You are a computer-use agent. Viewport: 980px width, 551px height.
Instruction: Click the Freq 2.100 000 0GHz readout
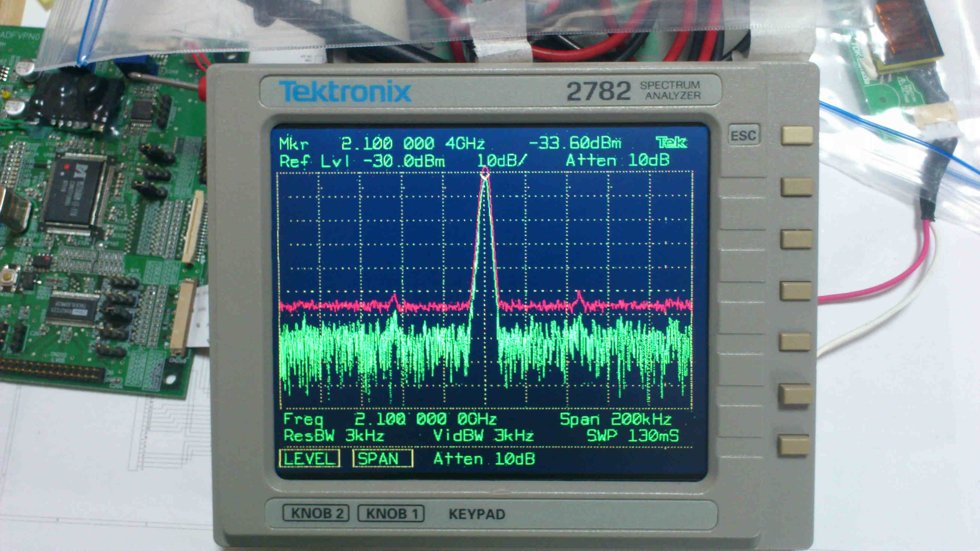(390, 419)
